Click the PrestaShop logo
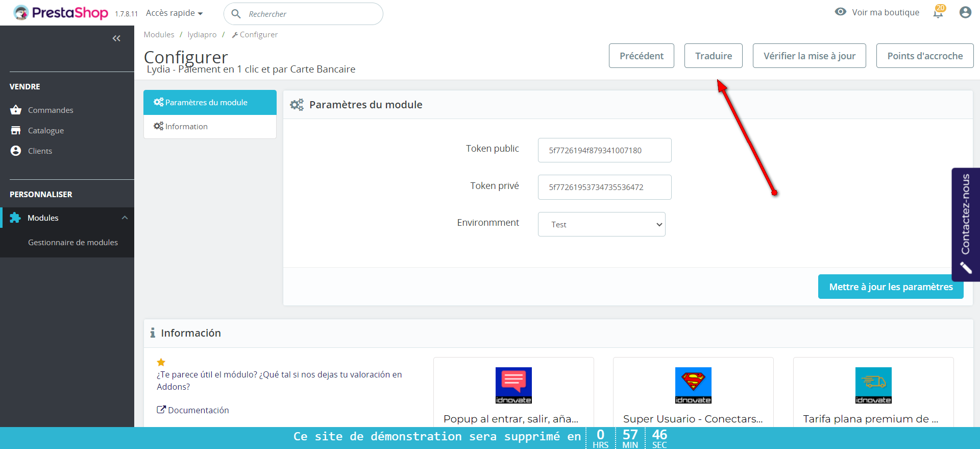Image resolution: width=980 pixels, height=449 pixels. (61, 13)
